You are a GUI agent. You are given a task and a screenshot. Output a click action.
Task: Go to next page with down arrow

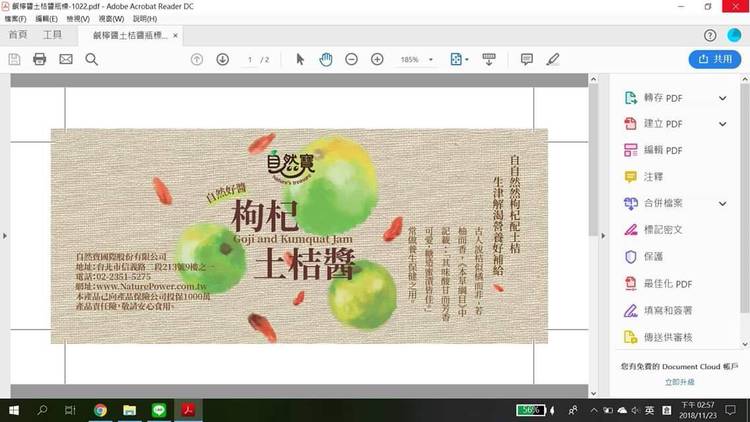pos(222,60)
